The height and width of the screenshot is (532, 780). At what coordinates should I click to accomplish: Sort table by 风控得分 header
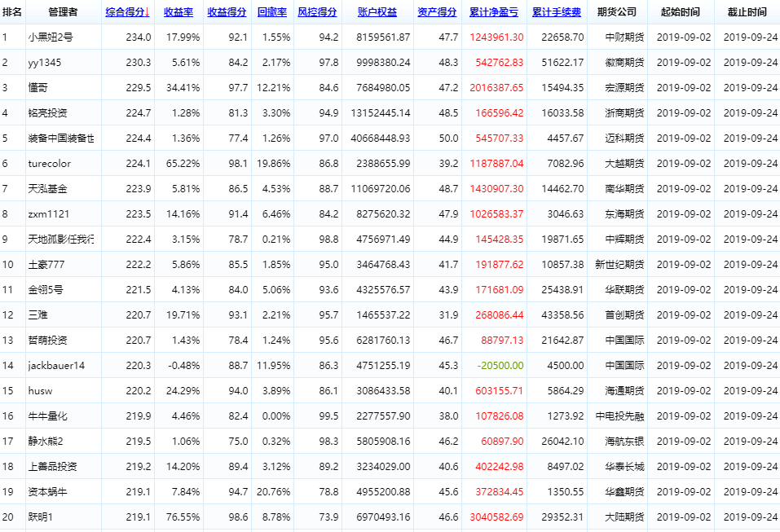click(317, 12)
